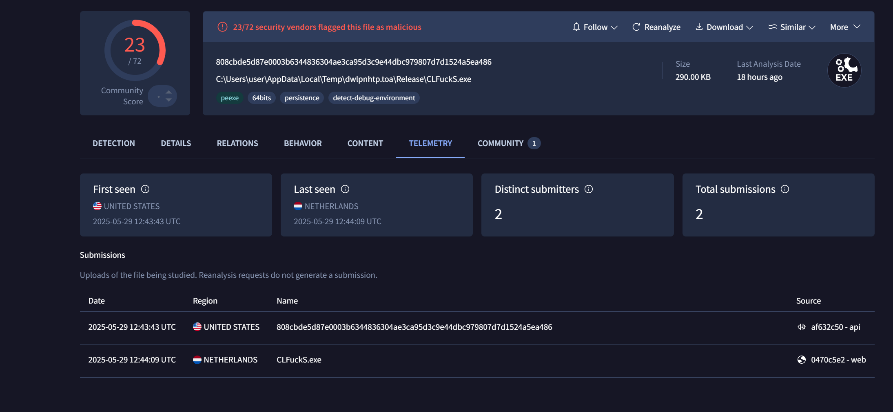This screenshot has width=893, height=412.
Task: Click the info icon beside Total submissions
Action: (x=784, y=189)
